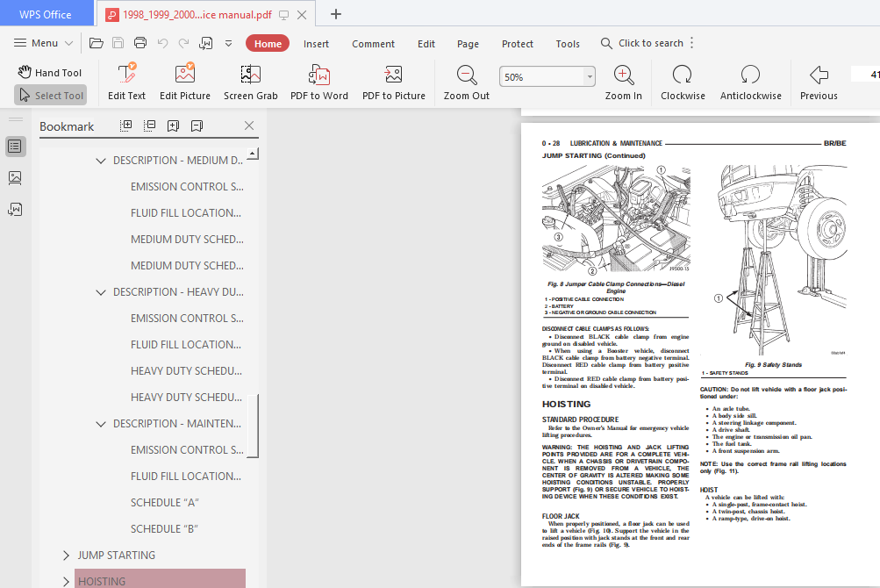Open the Bookmark panel sidebar icon

[x=15, y=147]
